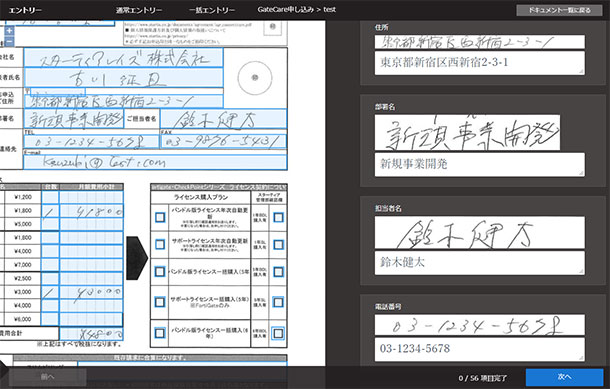
Task: Edit the 担当者名 field 鈴木健太
Action: (480, 263)
